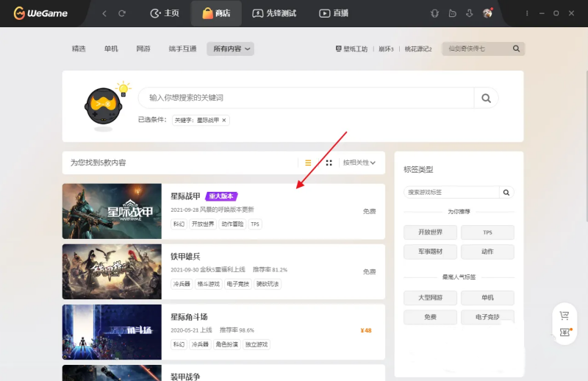Click the main search magnifier button
The height and width of the screenshot is (381, 588).
point(487,98)
